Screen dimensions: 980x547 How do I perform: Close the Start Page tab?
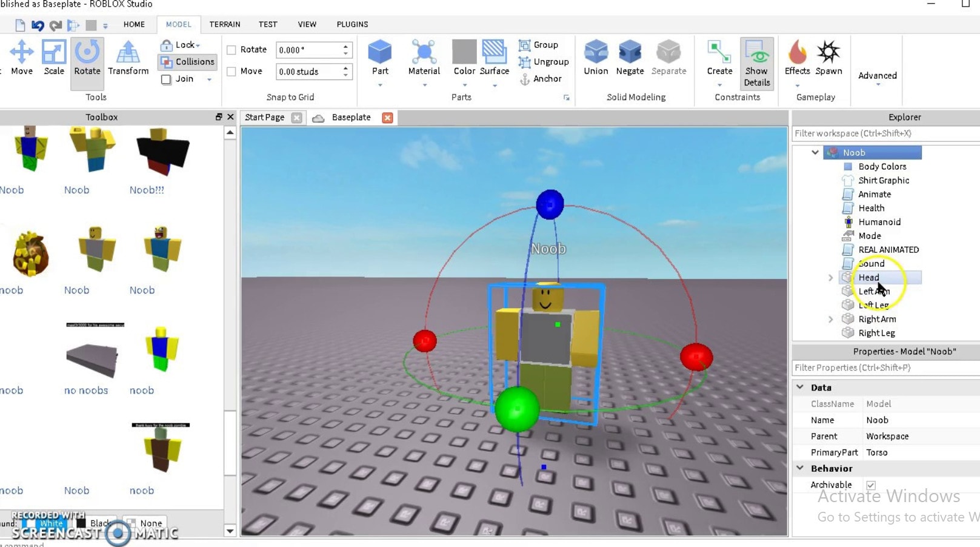[x=296, y=118]
